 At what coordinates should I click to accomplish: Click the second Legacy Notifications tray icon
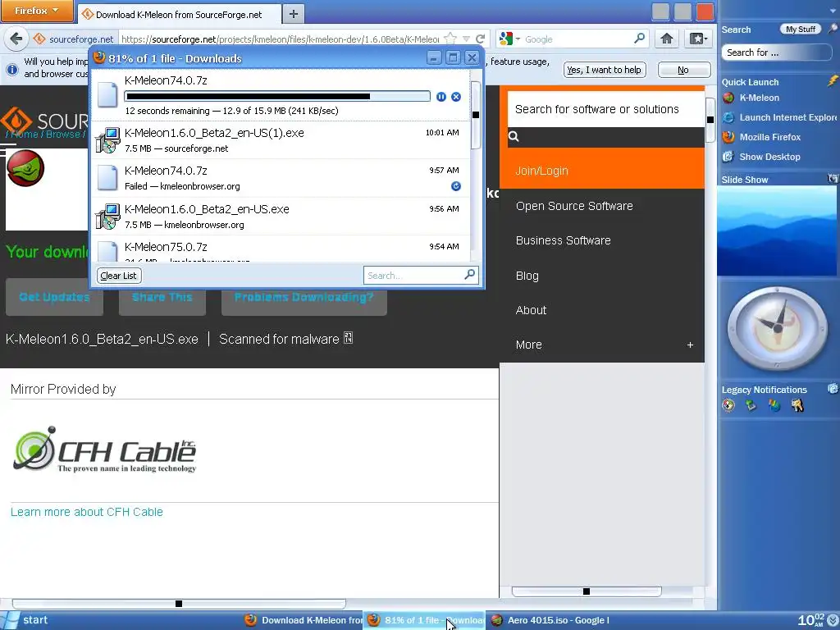751,405
